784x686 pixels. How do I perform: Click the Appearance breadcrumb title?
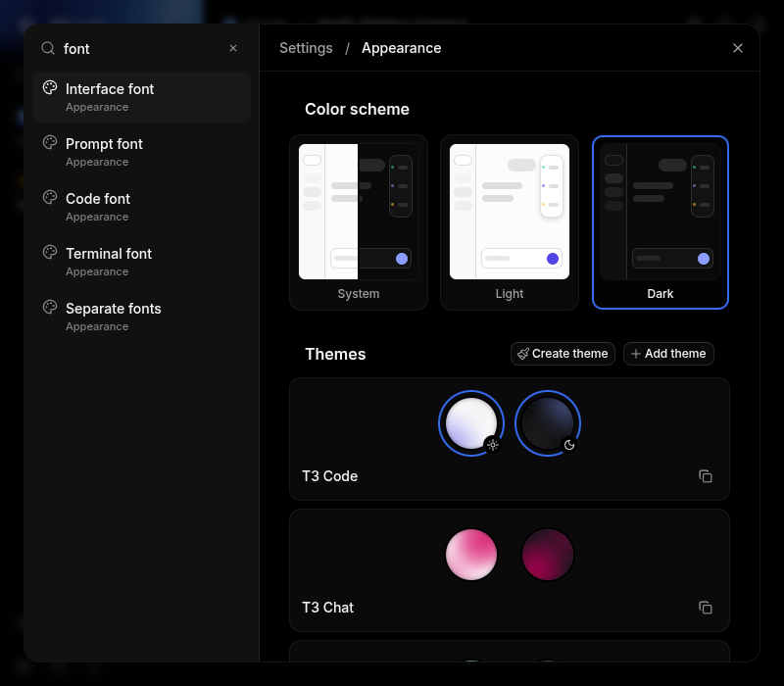tap(402, 48)
